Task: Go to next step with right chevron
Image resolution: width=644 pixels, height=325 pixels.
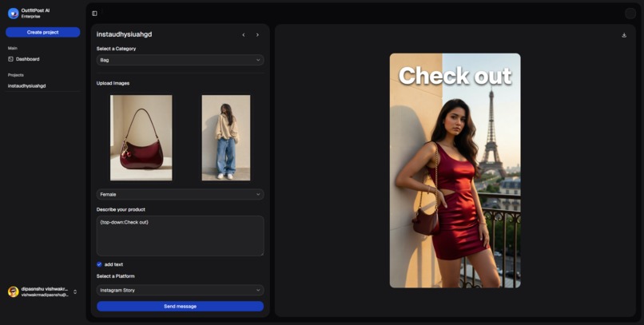Action: point(257,35)
